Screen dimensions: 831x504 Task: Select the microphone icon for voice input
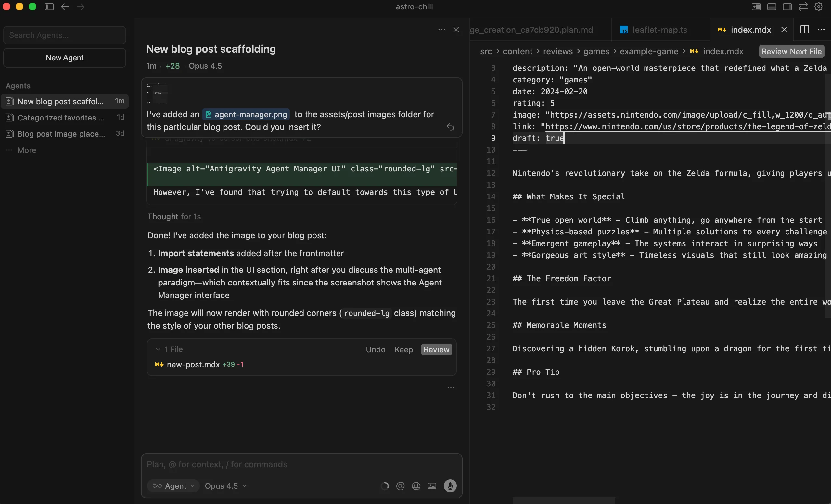[x=450, y=486]
